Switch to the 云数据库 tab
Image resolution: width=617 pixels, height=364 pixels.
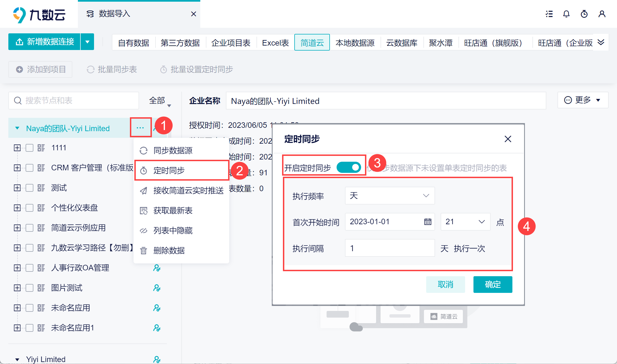point(402,43)
